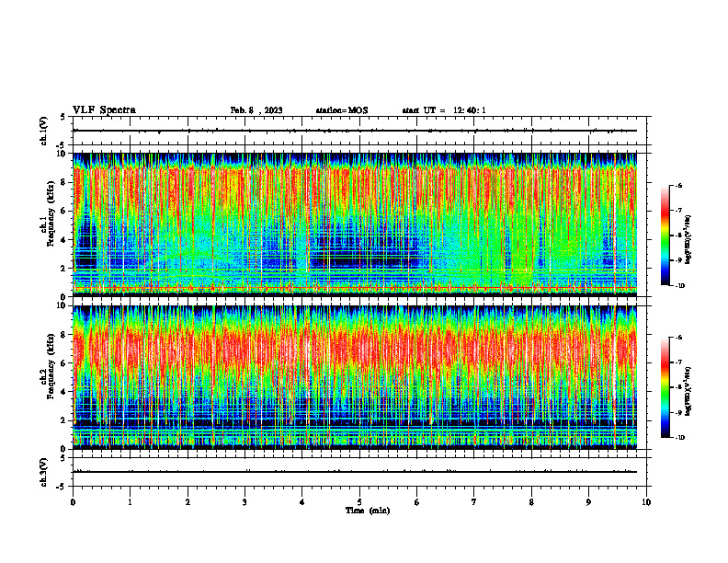Click the ch.1 voltage waveform strip

[359, 131]
